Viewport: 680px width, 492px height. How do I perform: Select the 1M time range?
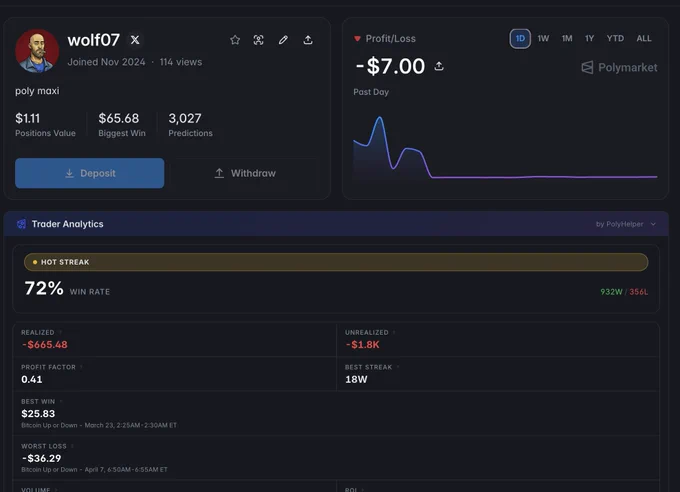tap(567, 39)
